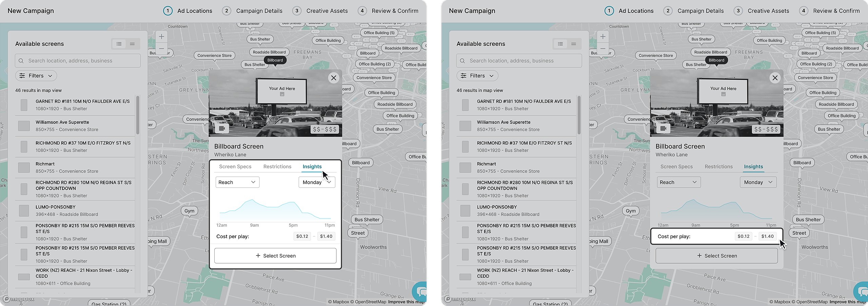Open the Reach metric dropdown in right window
Screen dimensions: 868x306
tap(679, 182)
